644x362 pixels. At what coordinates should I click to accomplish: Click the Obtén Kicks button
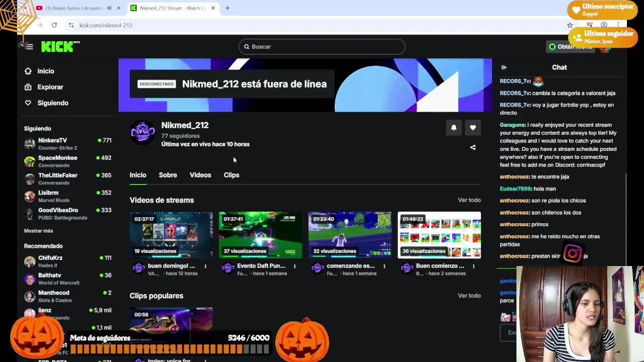click(x=571, y=47)
